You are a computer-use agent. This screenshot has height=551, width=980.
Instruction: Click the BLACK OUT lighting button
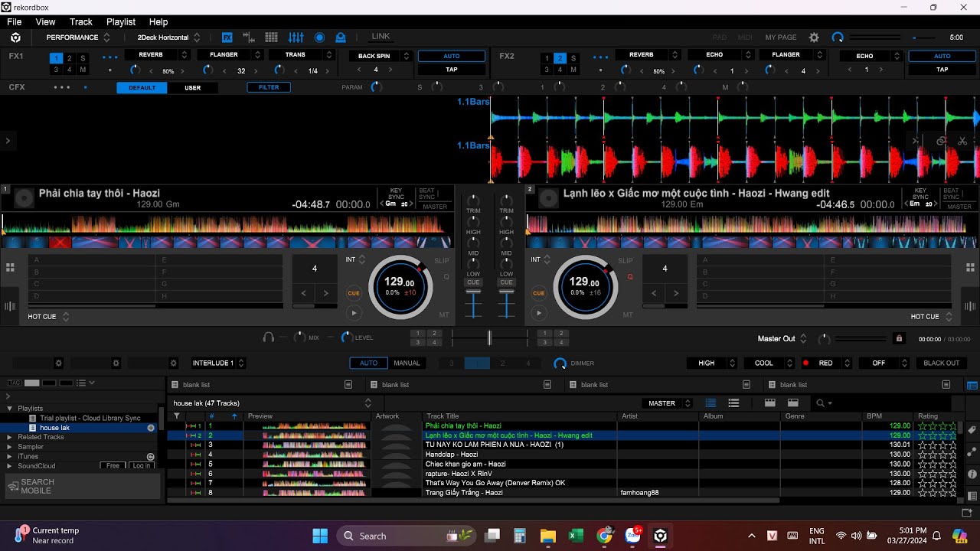(942, 364)
